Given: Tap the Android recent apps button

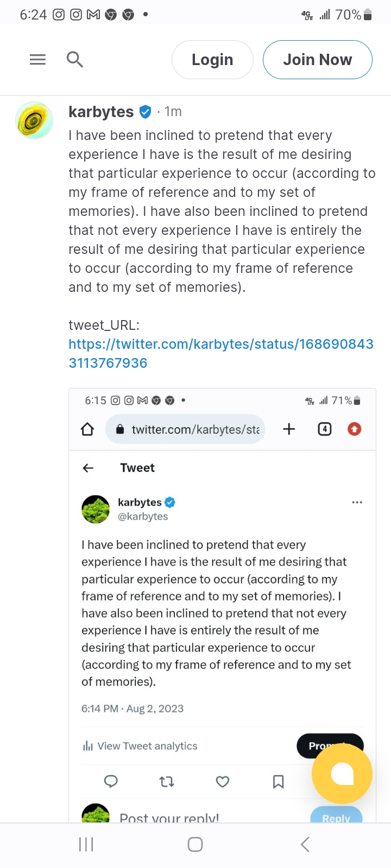Looking at the screenshot, I should coord(86,844).
